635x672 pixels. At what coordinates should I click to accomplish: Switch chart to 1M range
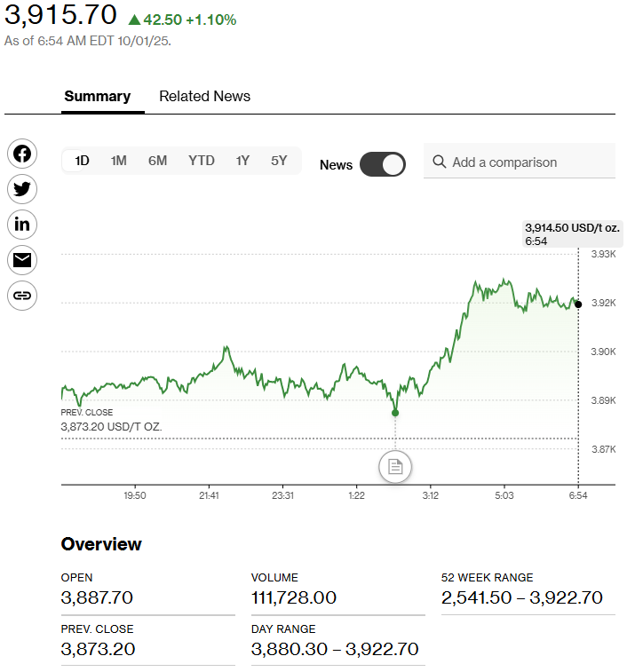pos(118,161)
